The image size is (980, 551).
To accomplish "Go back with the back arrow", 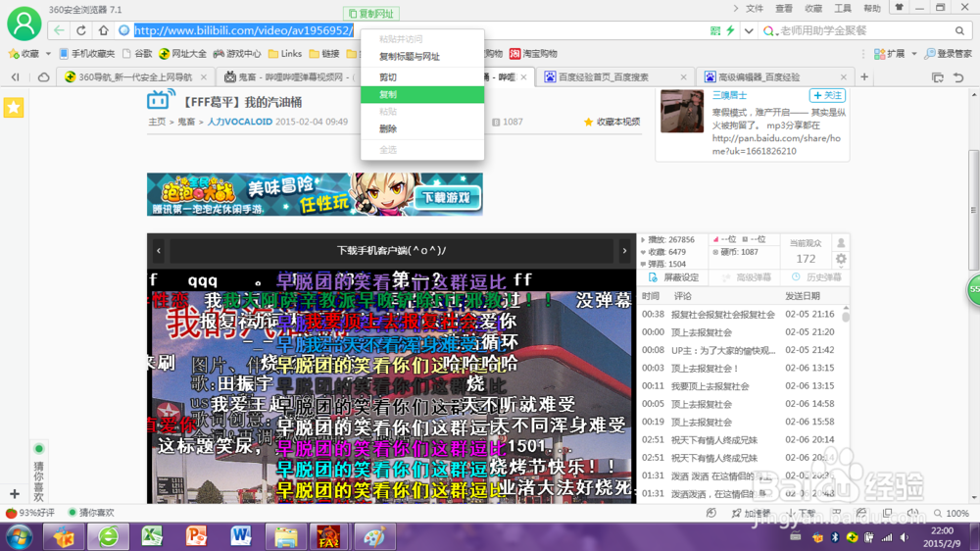I will [x=59, y=30].
